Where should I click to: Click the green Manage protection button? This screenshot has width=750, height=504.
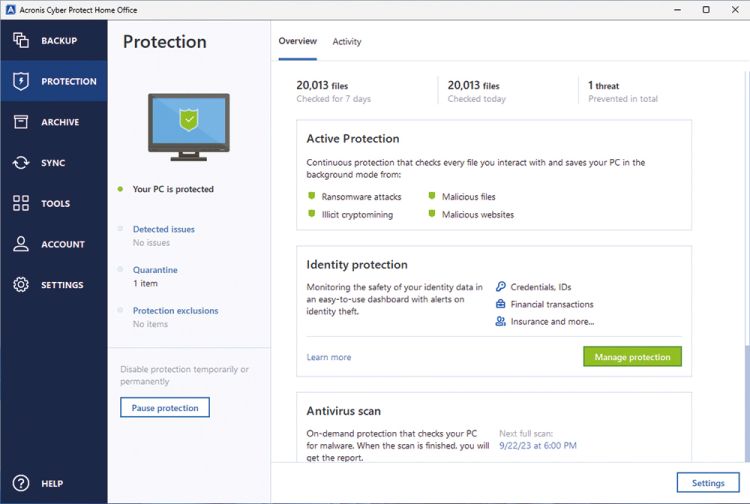coord(632,357)
